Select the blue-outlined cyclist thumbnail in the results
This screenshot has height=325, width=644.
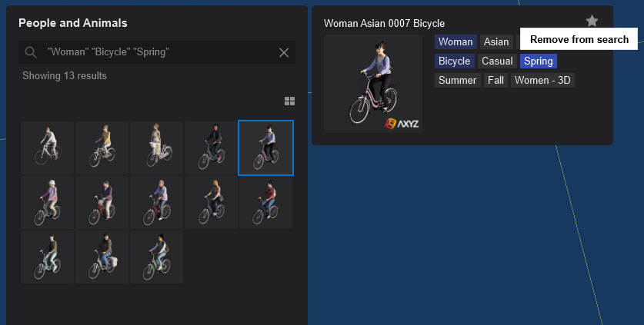[265, 148]
